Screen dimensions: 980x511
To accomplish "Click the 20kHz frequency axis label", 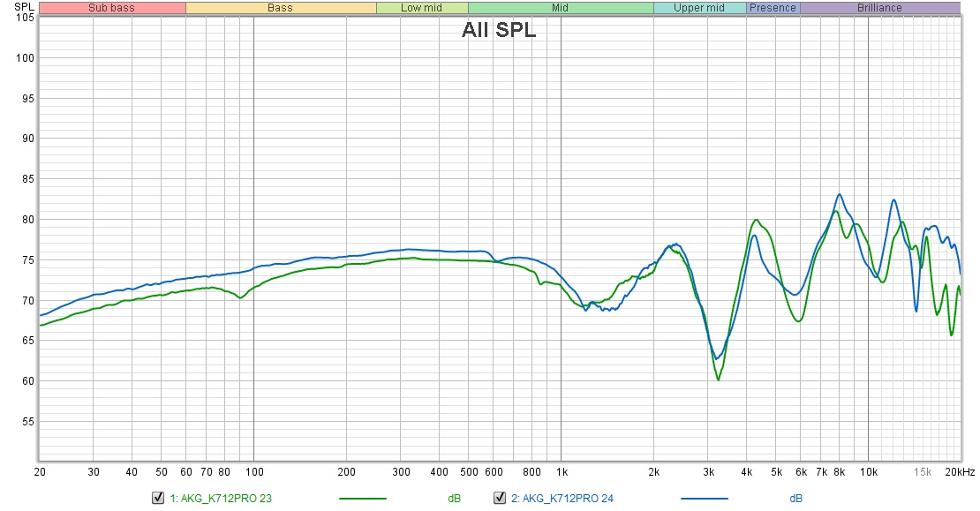I will 960,472.
